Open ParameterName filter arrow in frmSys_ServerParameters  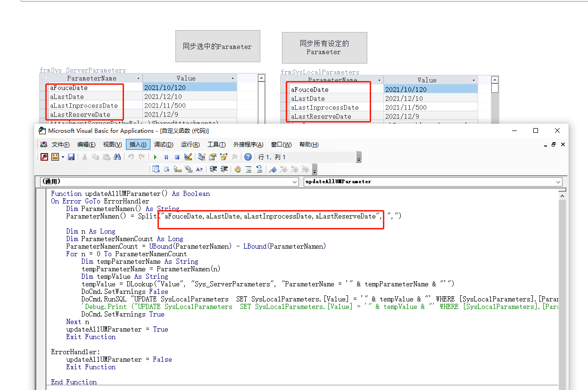pyautogui.click(x=138, y=78)
